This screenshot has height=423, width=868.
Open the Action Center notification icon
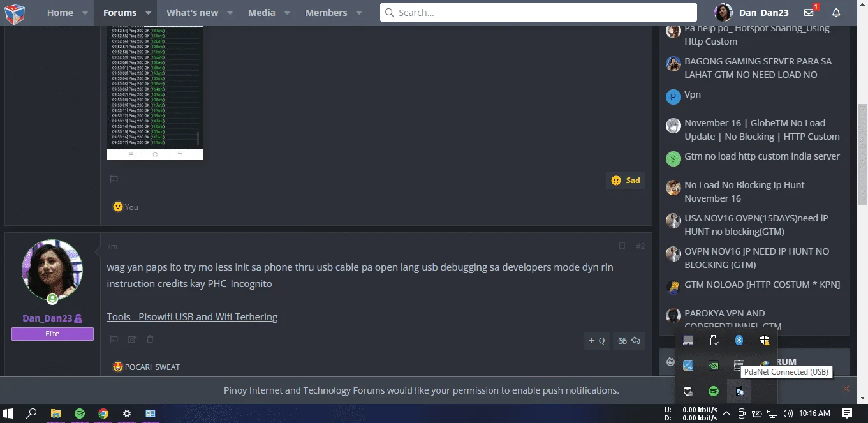coord(847,413)
